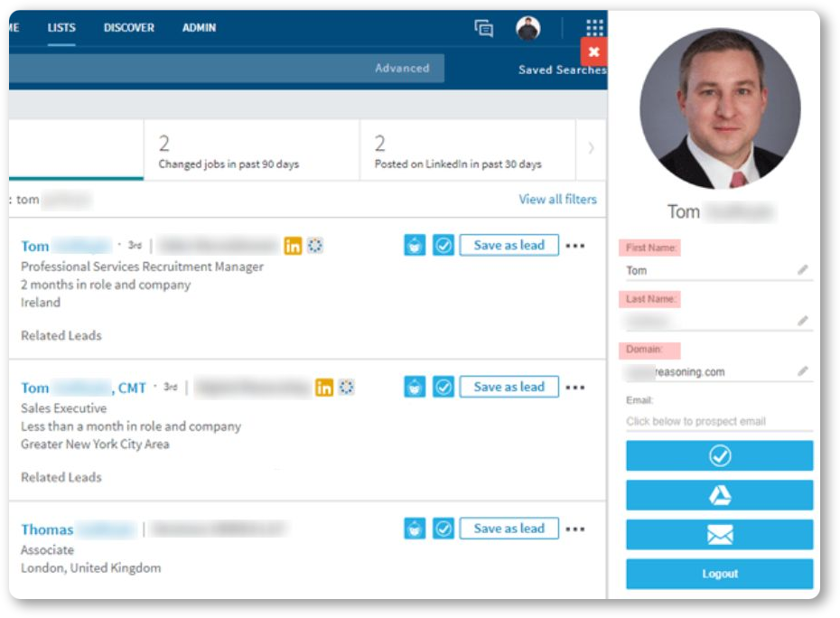The image size is (840, 618).
Task: Expand next spotlight filters with right chevron
Action: coord(591,148)
